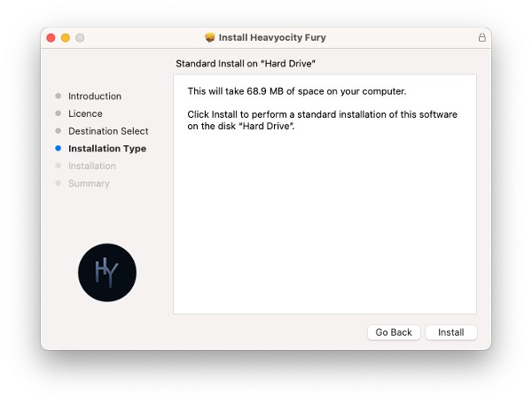Click the greyed Installation step
This screenshot has width=532, height=404.
92,166
